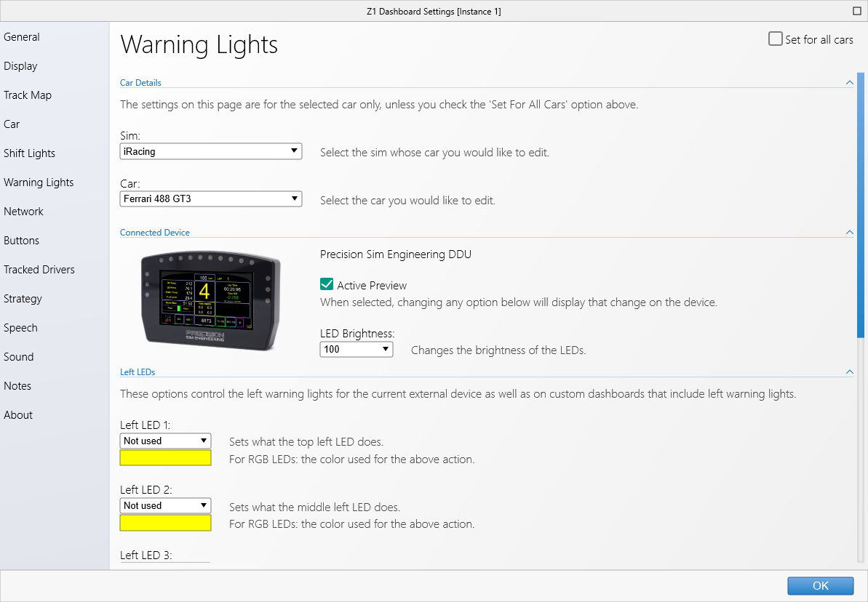Open the Car settings page
Screen dimensions: 868x602
[12, 124]
